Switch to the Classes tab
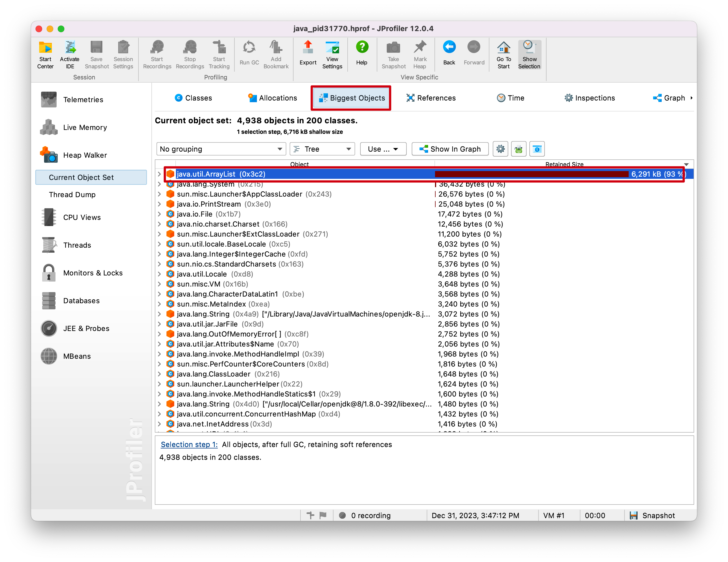This screenshot has width=728, height=562. tap(193, 98)
